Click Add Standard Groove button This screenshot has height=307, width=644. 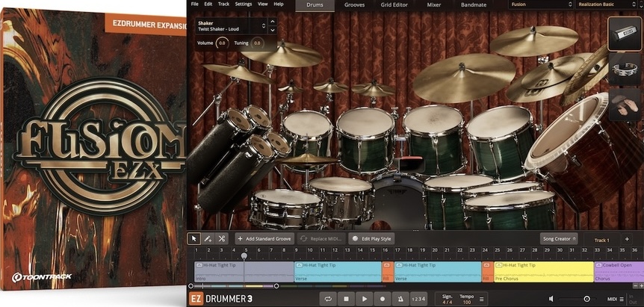coord(264,238)
